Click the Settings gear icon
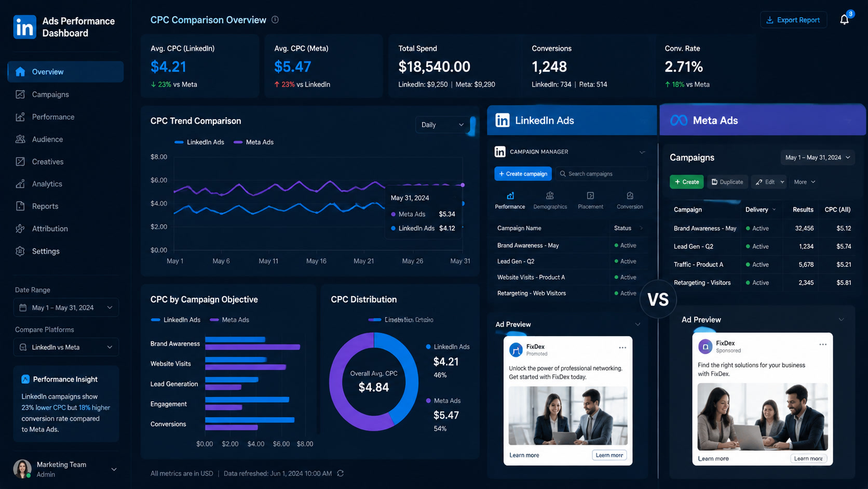 pos(20,251)
